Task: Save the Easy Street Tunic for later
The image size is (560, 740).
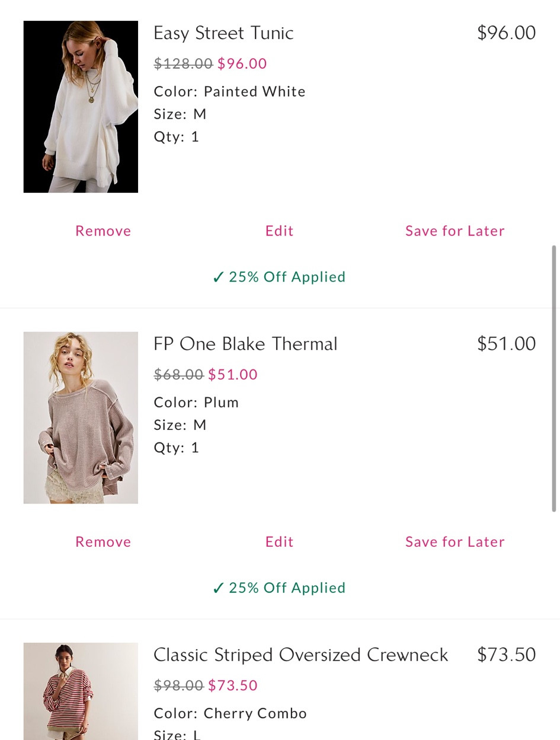Action: click(x=455, y=231)
